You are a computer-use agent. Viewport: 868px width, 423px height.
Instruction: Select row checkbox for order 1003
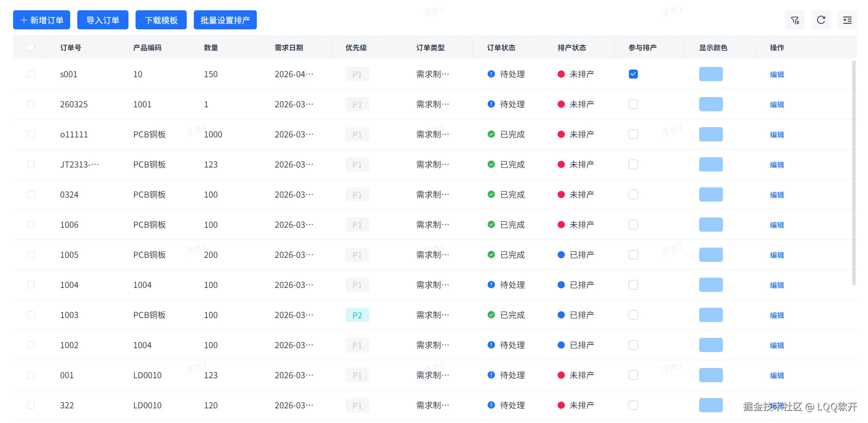[x=31, y=315]
